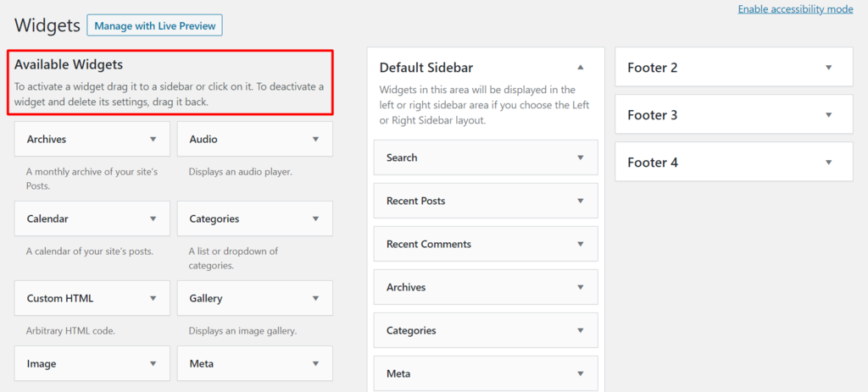
Task: Expand the Calendar widget dropdown arrow
Action: click(x=153, y=218)
